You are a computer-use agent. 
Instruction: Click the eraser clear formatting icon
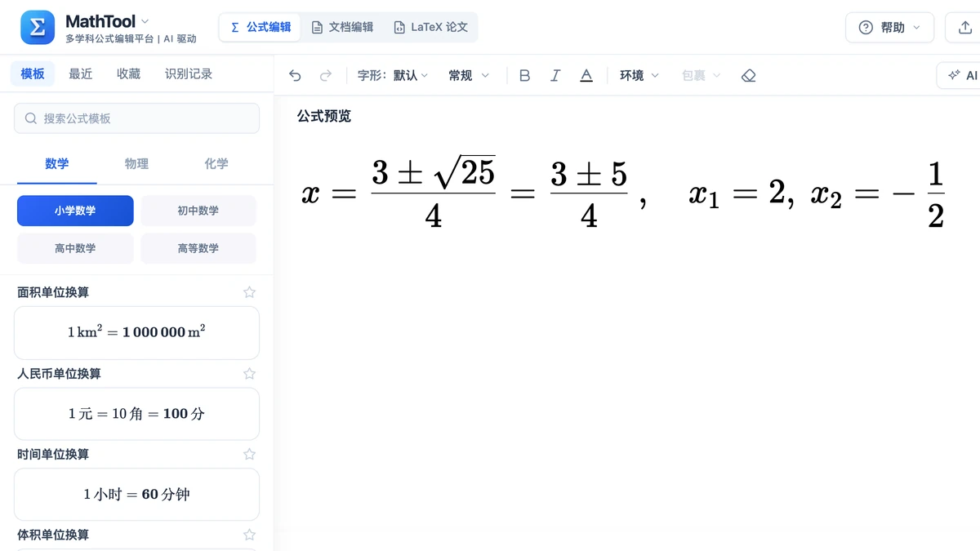pyautogui.click(x=749, y=76)
